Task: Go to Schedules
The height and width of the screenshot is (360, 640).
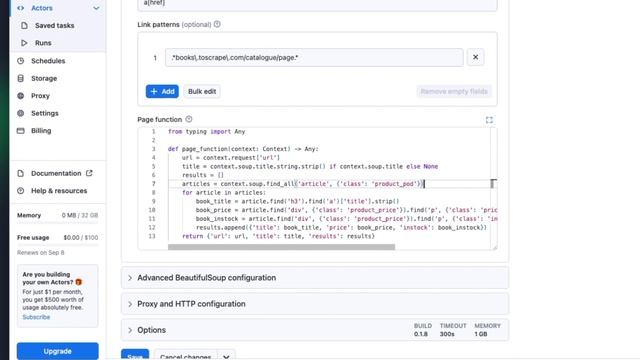Action: coord(48,61)
